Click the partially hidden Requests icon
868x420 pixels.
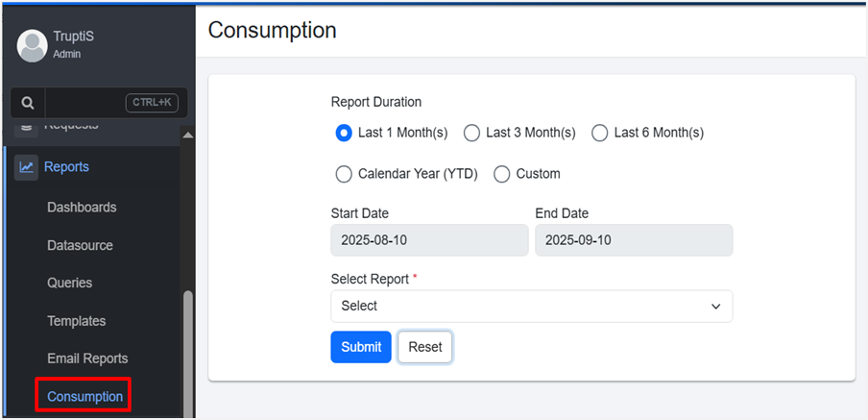click(26, 127)
